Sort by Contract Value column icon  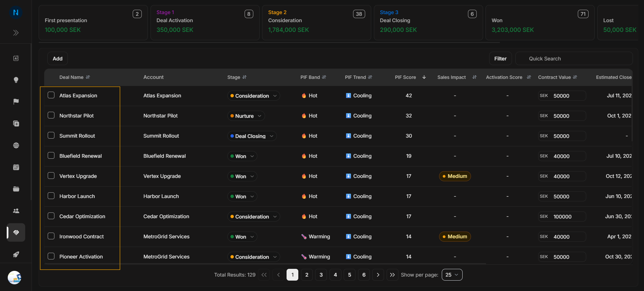(x=575, y=77)
